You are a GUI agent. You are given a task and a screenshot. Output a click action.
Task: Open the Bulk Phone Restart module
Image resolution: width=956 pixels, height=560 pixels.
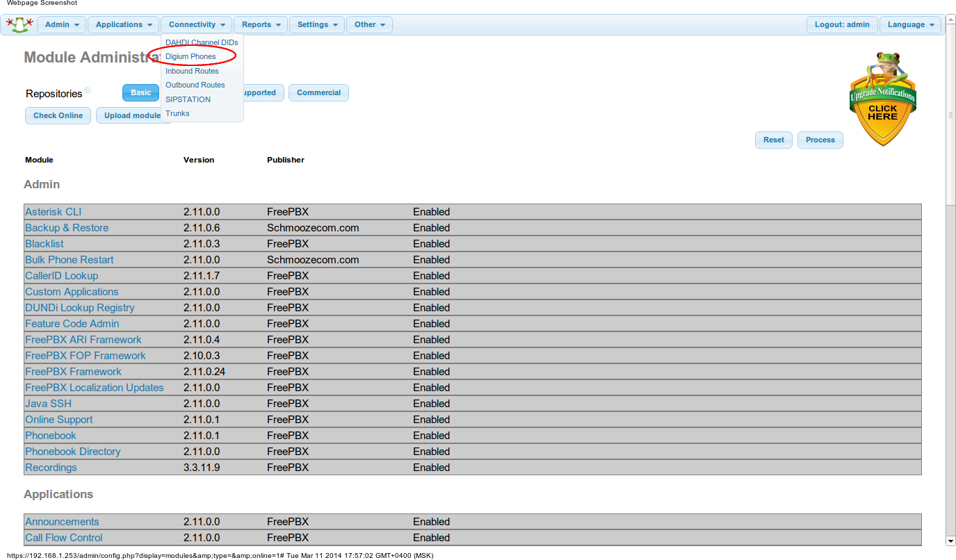pos(69,260)
